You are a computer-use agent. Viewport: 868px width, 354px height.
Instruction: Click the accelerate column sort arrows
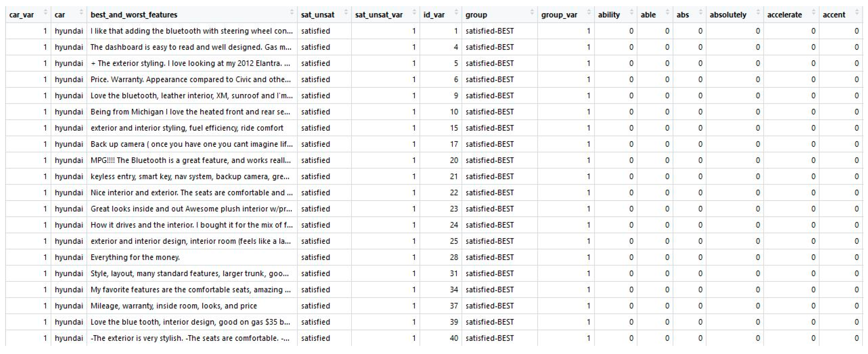(813, 13)
